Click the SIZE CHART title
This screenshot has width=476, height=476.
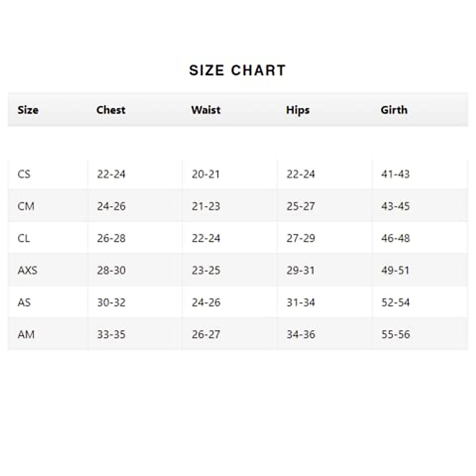(237, 71)
